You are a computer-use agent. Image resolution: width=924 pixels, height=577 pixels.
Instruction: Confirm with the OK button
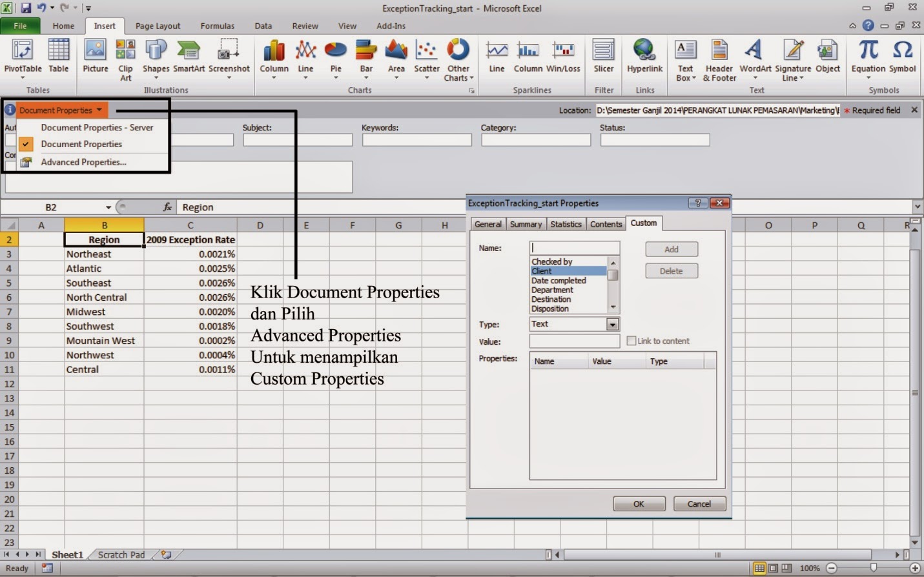coord(638,503)
